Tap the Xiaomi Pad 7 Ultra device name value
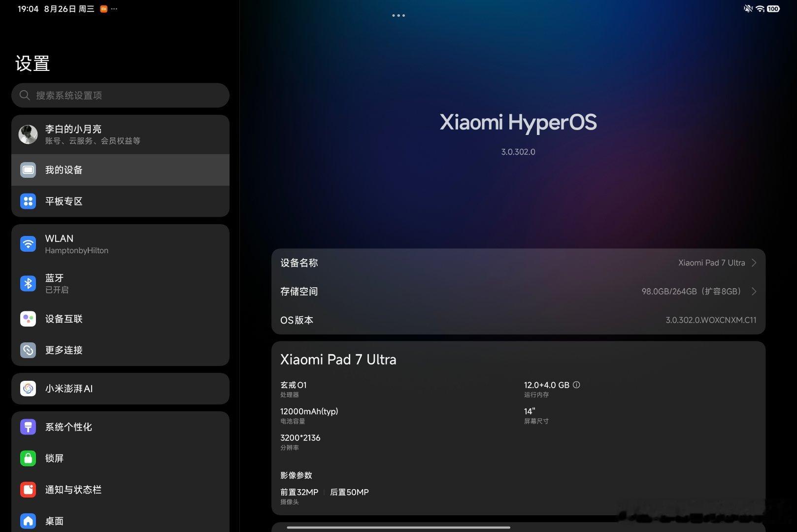This screenshot has height=532, width=797. click(712, 263)
